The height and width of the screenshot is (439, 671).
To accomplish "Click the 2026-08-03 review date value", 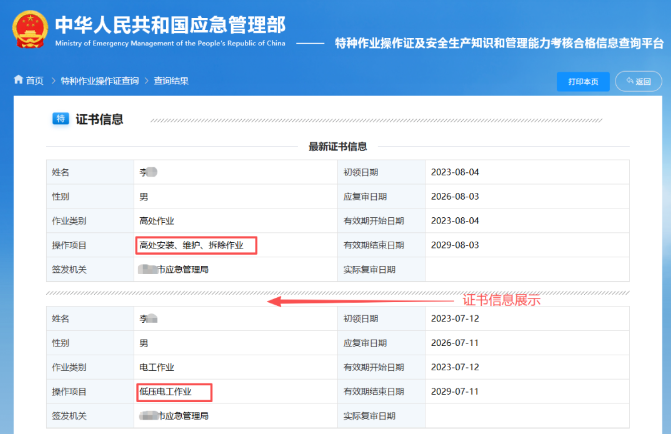I will click(x=455, y=196).
